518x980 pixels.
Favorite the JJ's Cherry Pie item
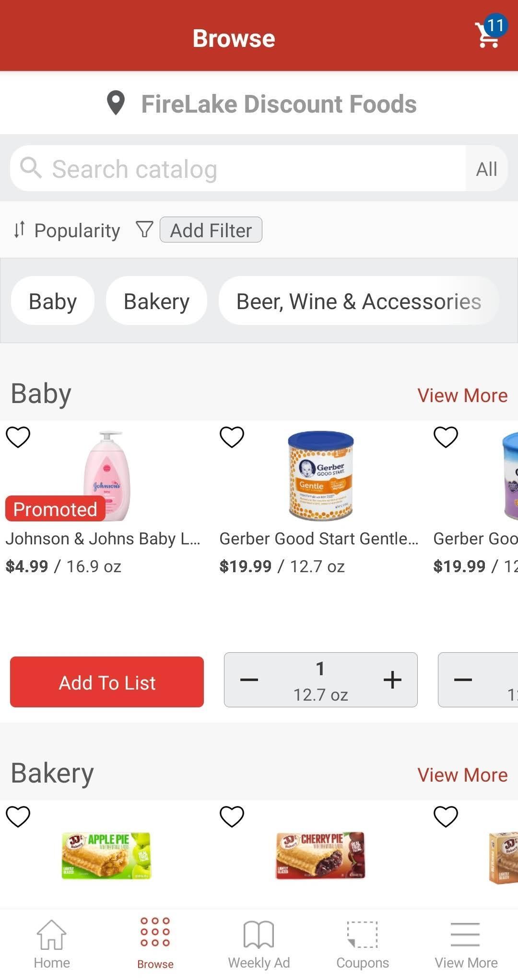[x=232, y=816]
